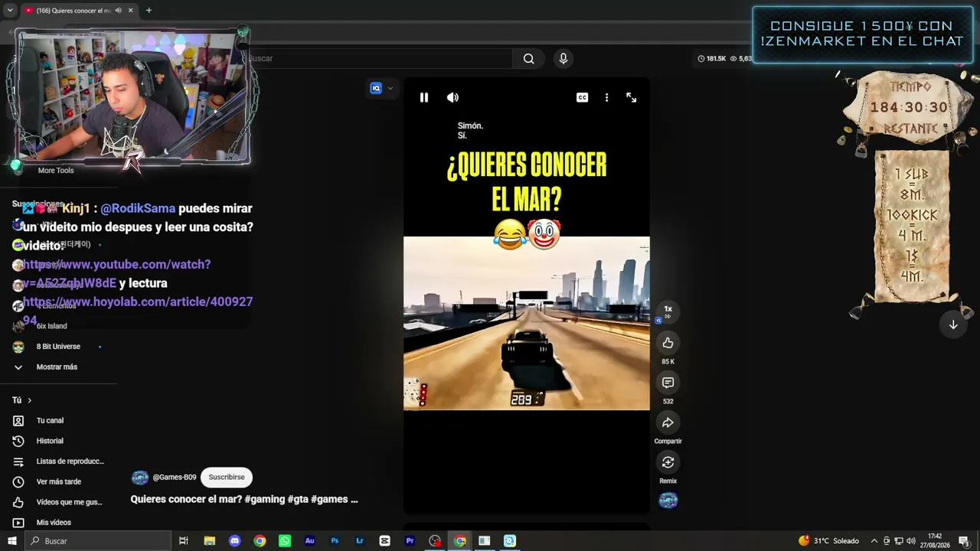Open Mis videos in sidebar
980x551 pixels.
click(x=54, y=523)
